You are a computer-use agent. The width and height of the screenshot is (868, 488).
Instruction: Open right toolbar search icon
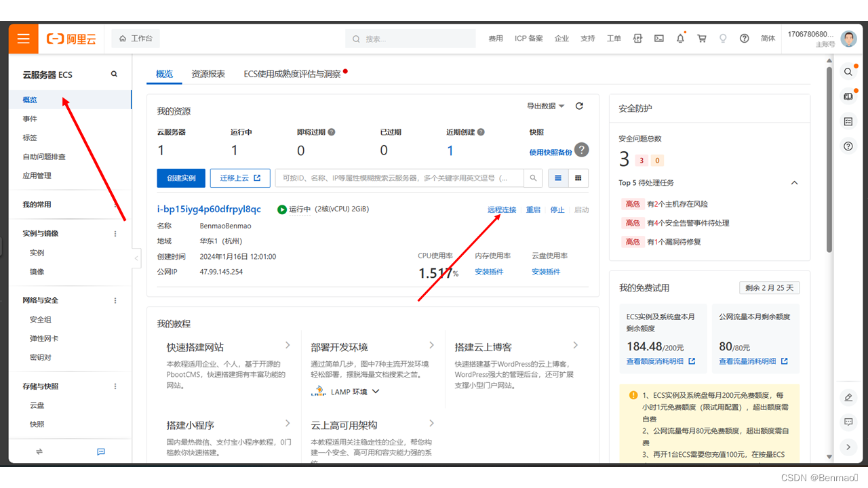tap(848, 71)
